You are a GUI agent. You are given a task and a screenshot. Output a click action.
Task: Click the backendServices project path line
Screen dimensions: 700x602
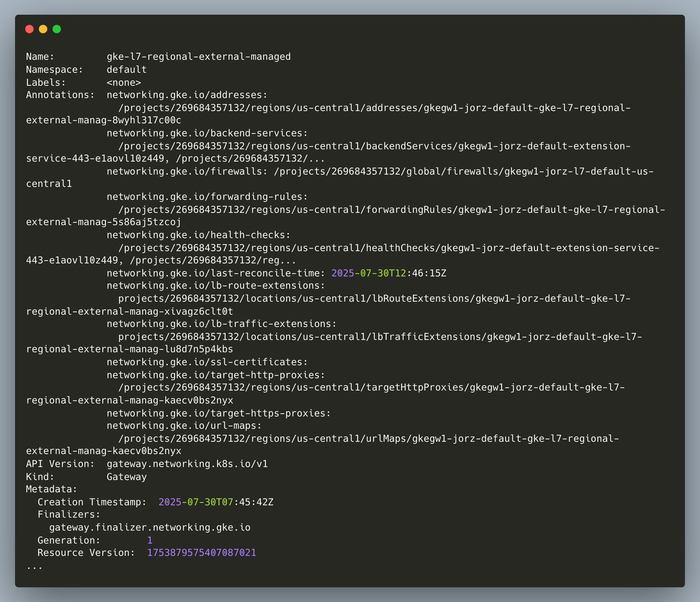pyautogui.click(x=374, y=146)
